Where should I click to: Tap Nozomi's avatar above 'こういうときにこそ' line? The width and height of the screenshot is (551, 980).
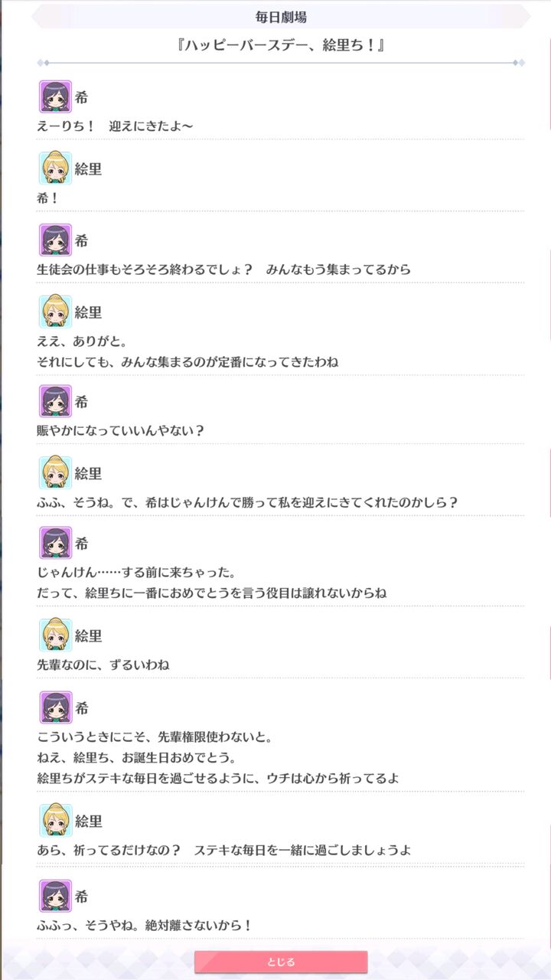click(x=55, y=707)
